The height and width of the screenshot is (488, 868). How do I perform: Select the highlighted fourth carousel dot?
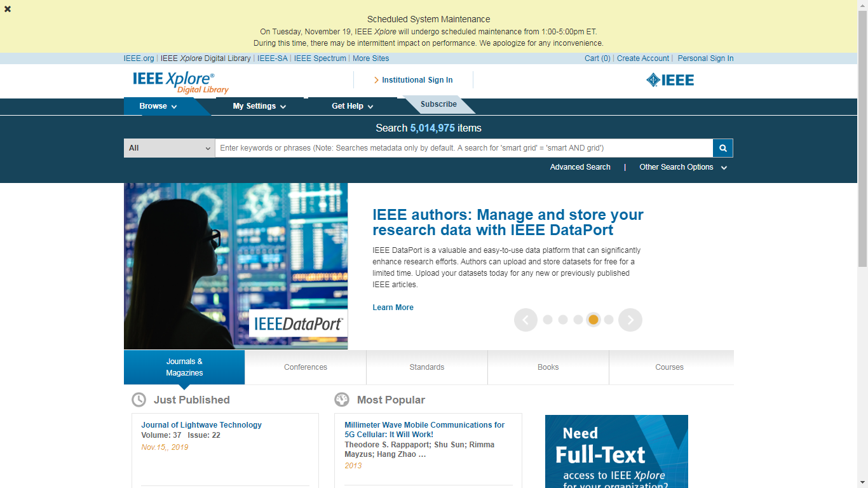point(593,320)
